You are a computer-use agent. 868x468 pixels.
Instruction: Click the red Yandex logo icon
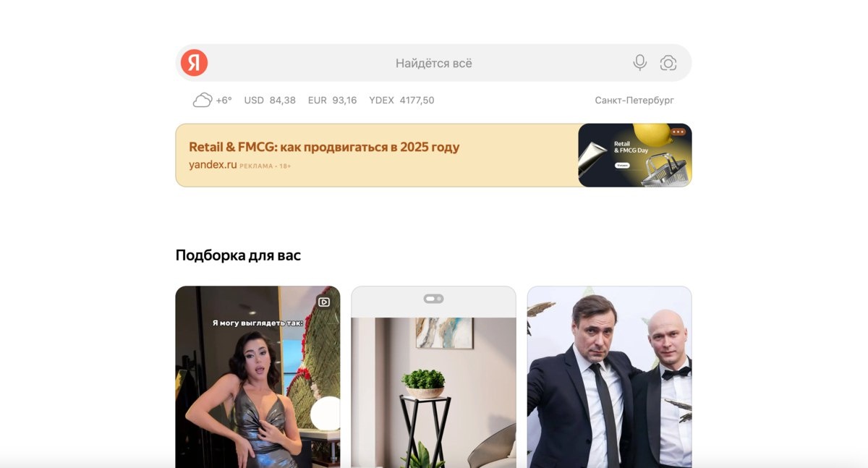(194, 63)
